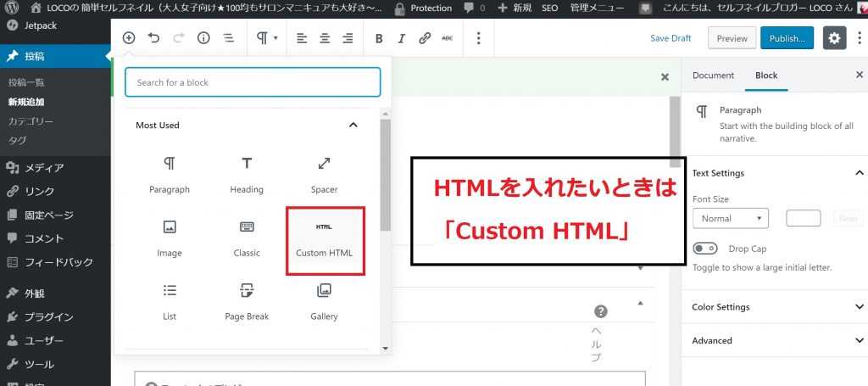Click the Redo arrow icon
The height and width of the screenshot is (386, 868).
pyautogui.click(x=178, y=37)
